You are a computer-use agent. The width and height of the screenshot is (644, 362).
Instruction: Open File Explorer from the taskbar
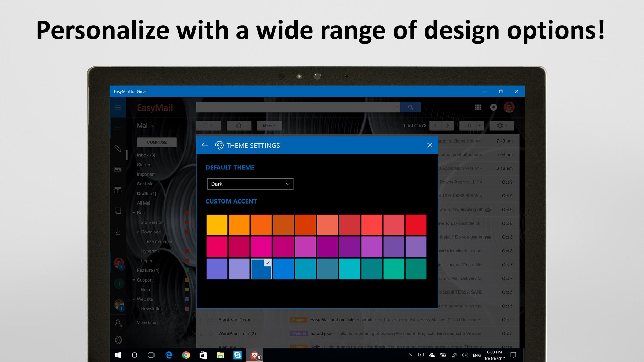pos(220,355)
